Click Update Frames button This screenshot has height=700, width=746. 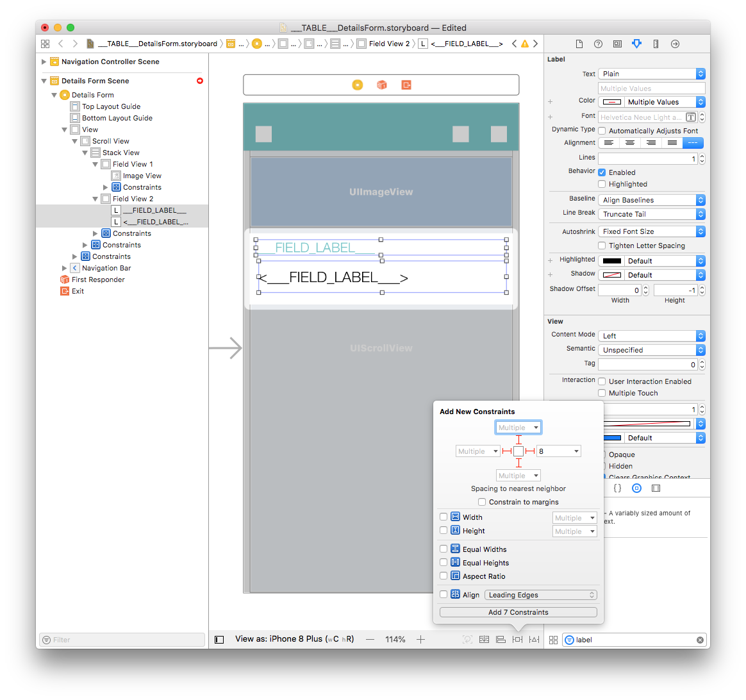point(467,640)
